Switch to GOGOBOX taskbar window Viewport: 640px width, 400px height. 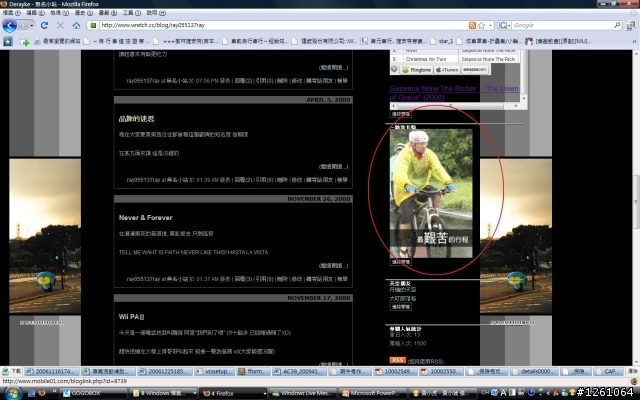pos(94,393)
